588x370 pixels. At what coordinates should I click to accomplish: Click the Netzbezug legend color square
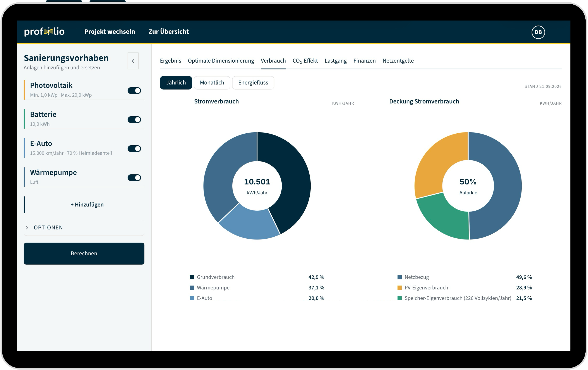pos(399,277)
